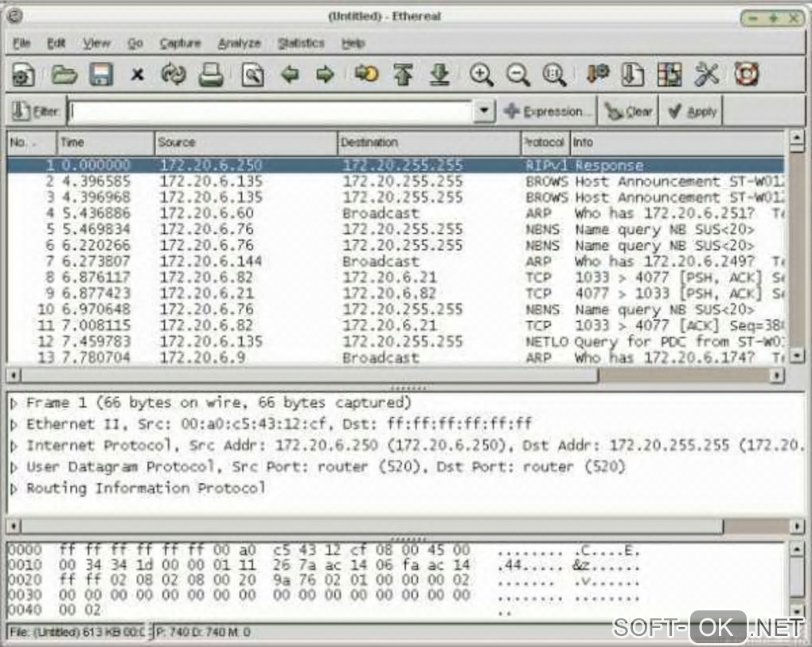Sort by Destination column header
812x647 pixels.
[429, 142]
